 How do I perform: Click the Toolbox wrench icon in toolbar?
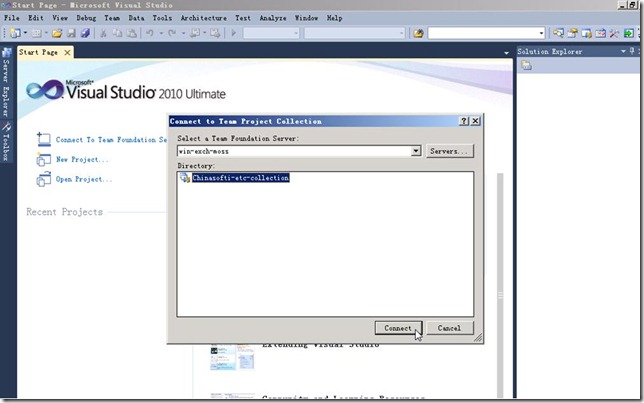(x=614, y=33)
